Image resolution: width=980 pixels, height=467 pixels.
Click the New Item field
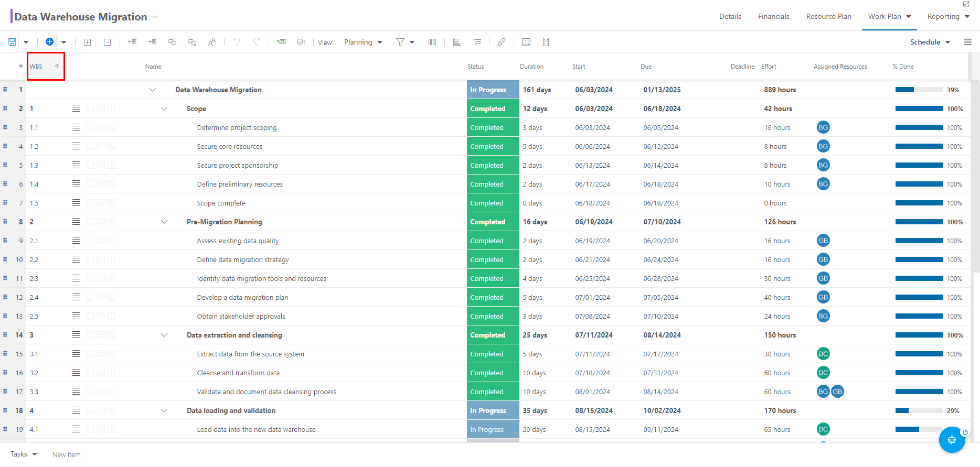coord(67,455)
